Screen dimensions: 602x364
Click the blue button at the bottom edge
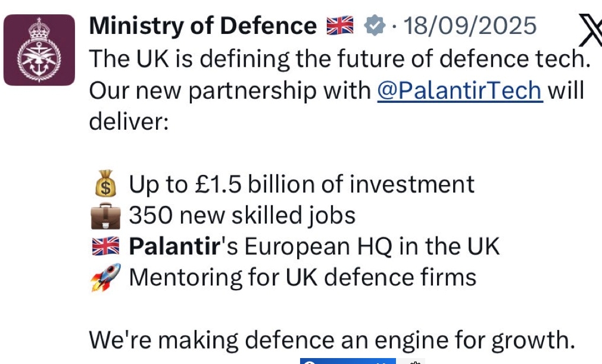347,361
